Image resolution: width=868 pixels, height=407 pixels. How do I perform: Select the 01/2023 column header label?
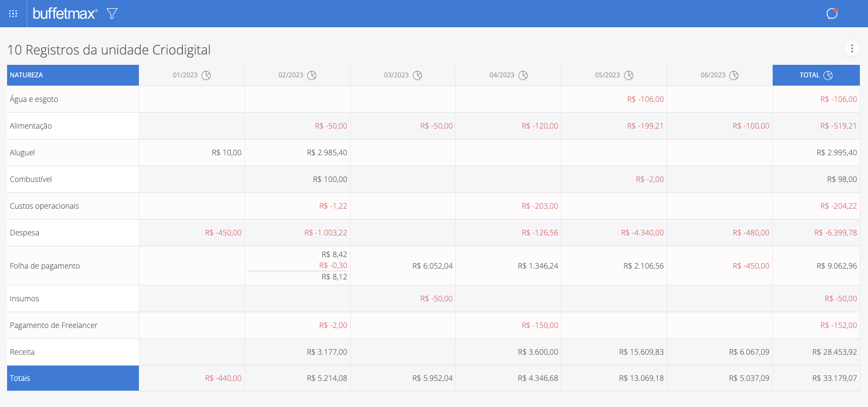click(185, 75)
